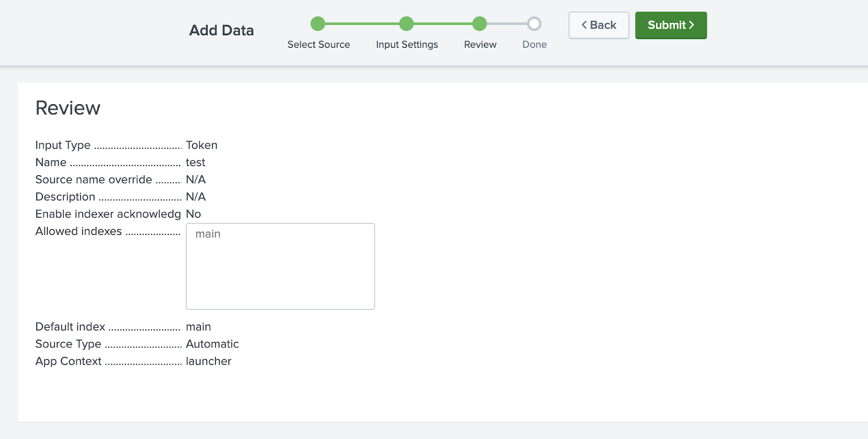868x439 pixels.
Task: Click the green Review step circle
Action: (480, 24)
